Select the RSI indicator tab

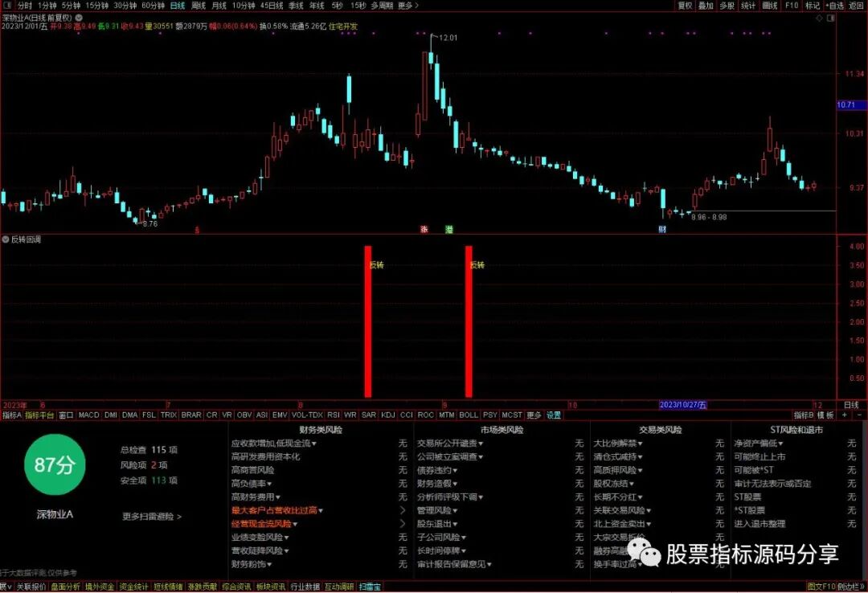[334, 415]
